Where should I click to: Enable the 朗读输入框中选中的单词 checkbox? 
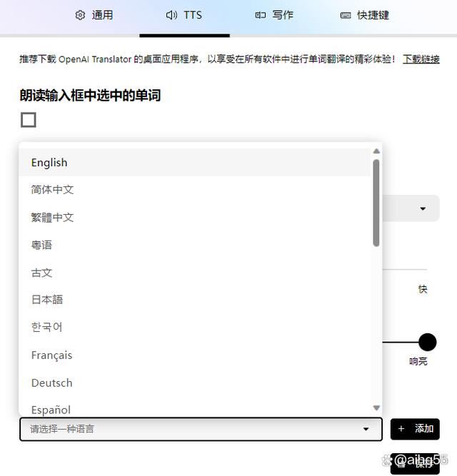tap(29, 120)
